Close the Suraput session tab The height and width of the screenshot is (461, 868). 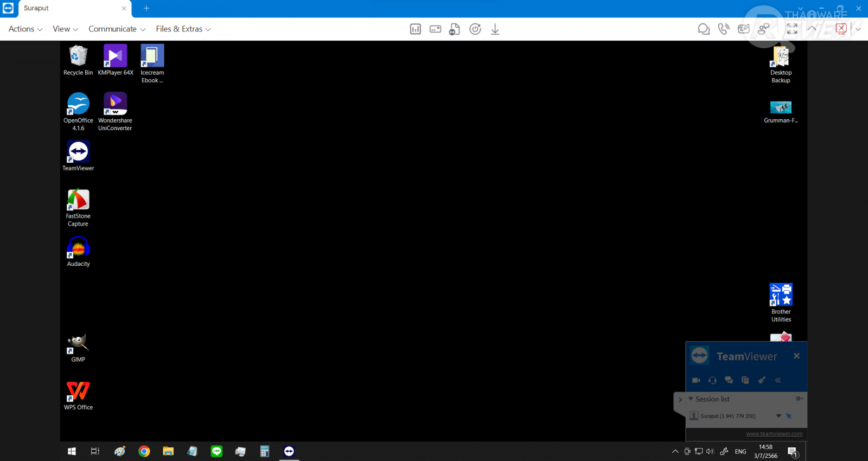tap(124, 8)
